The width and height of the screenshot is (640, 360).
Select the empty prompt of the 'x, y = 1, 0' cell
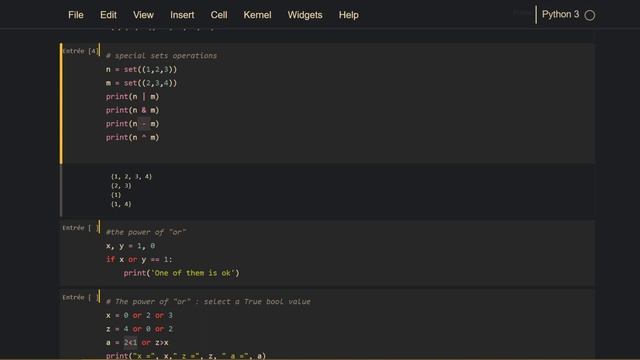click(80, 228)
